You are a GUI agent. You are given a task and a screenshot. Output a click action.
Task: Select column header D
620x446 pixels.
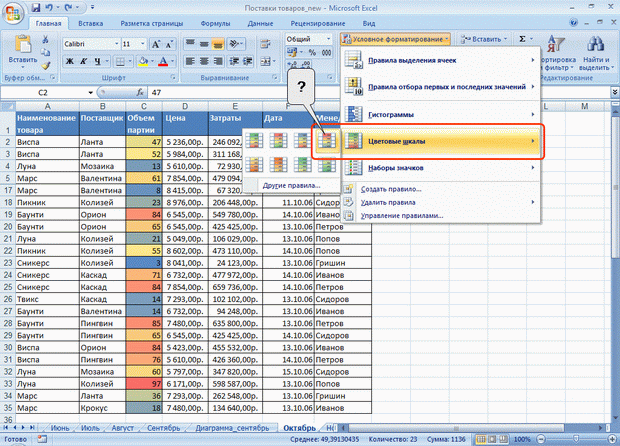[x=185, y=106]
